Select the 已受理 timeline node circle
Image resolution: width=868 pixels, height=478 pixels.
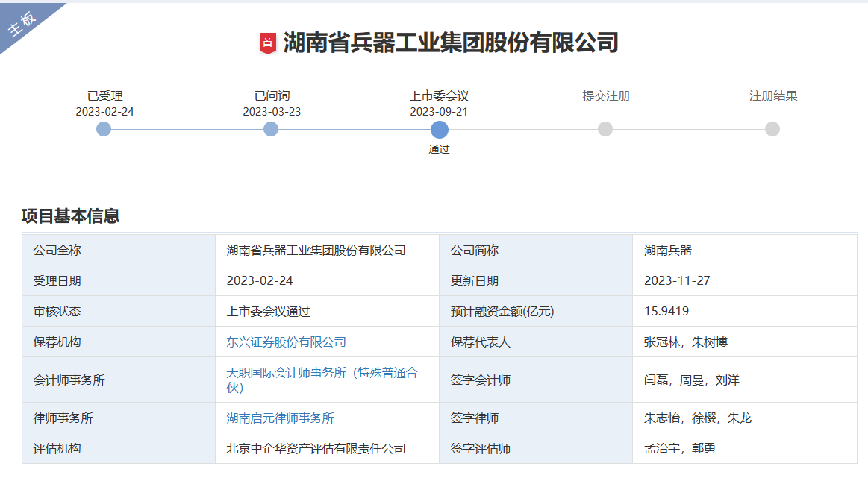coord(104,129)
